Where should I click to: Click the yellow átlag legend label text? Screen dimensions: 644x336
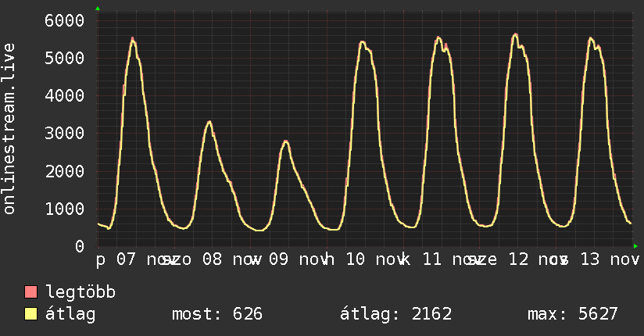70,315
